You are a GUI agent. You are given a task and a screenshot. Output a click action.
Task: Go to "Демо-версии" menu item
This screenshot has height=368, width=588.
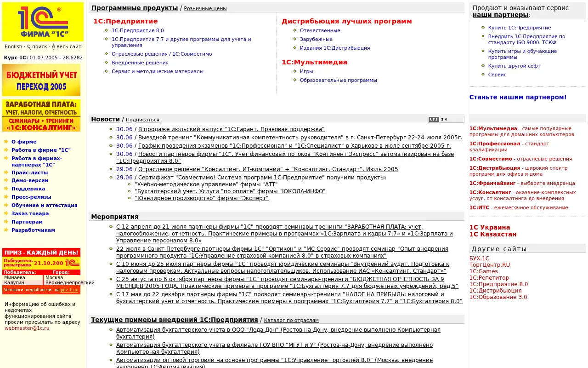tap(30, 180)
